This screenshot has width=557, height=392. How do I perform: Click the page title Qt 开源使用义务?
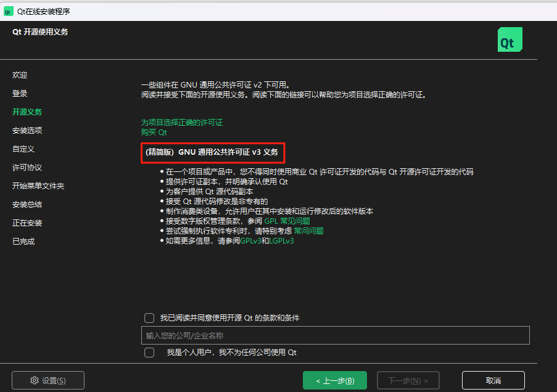(40, 31)
